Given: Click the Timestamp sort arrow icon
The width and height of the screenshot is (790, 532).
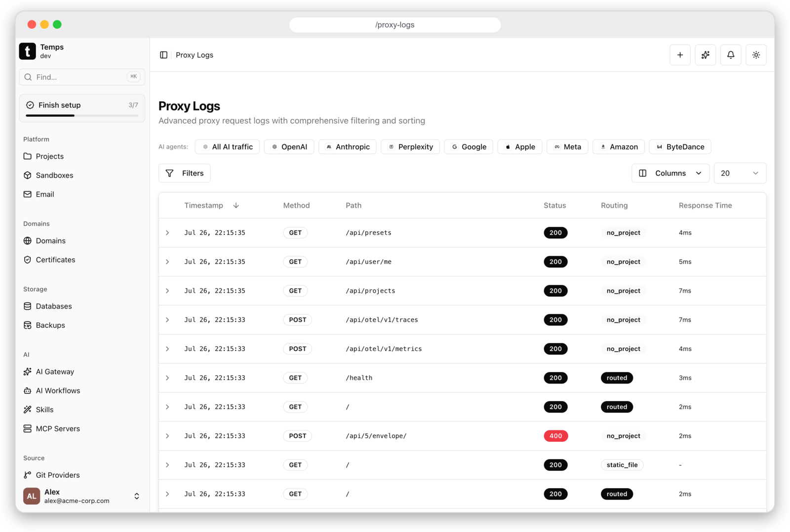Looking at the screenshot, I should (236, 205).
